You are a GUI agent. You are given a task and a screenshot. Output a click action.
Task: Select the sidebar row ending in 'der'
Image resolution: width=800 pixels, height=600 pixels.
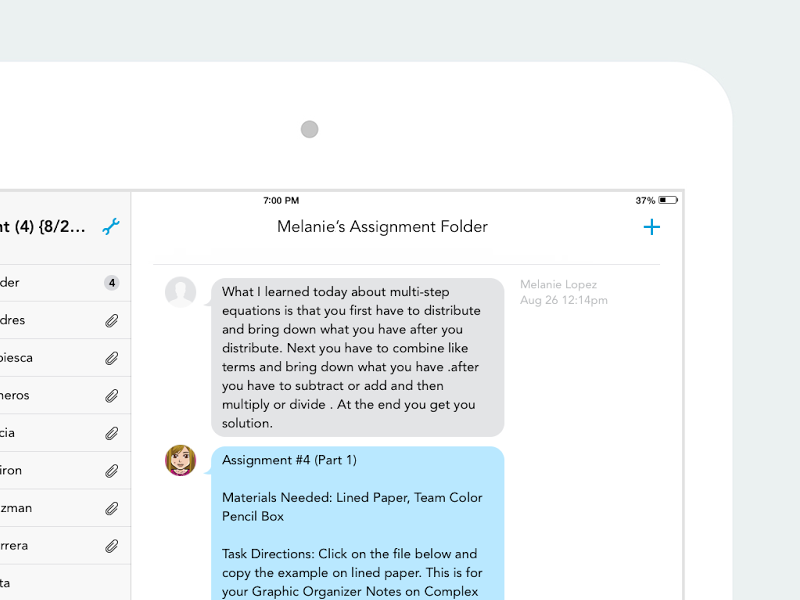65,283
